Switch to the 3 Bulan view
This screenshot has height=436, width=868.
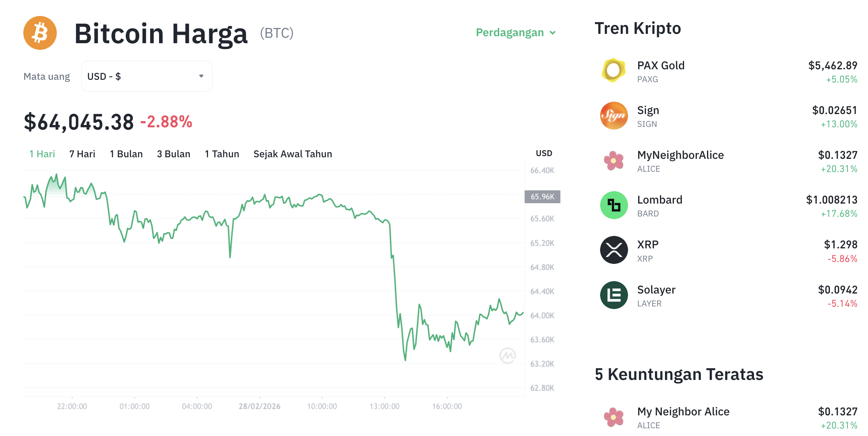click(173, 154)
